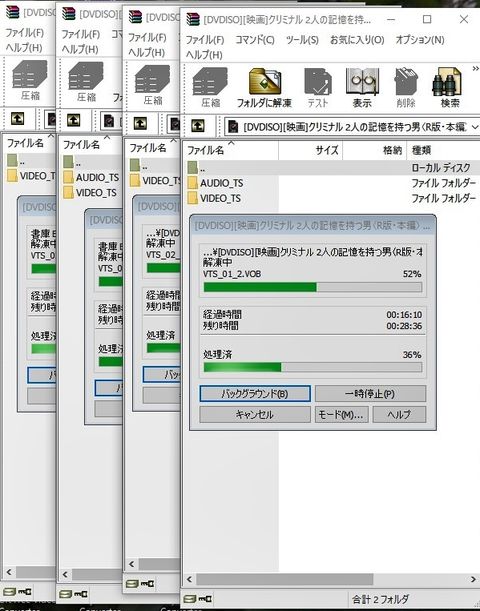Click the 検索 binoculars icon
The width and height of the screenshot is (480, 611).
[449, 88]
